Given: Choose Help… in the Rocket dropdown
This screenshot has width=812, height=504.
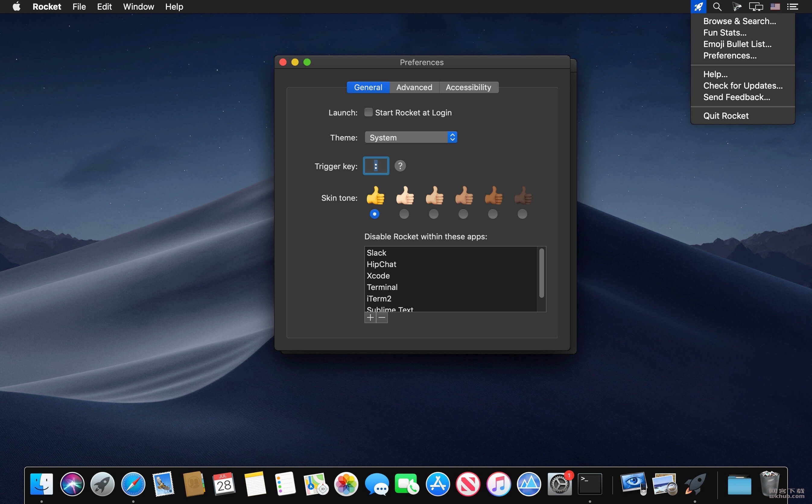Looking at the screenshot, I should click(x=743, y=74).
